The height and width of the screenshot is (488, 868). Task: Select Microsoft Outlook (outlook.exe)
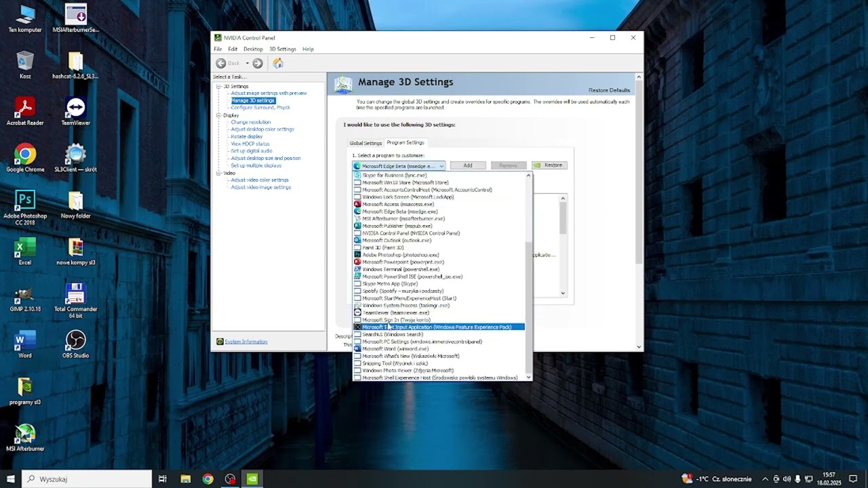[439, 241]
